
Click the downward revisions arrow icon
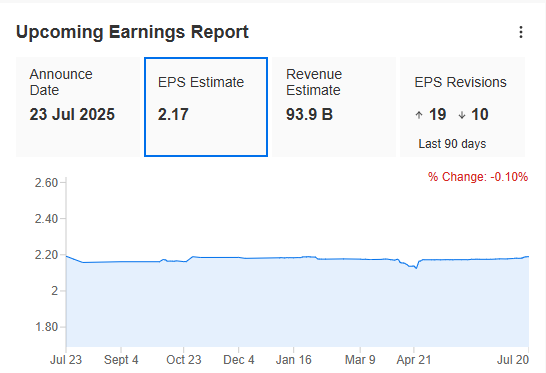point(462,115)
